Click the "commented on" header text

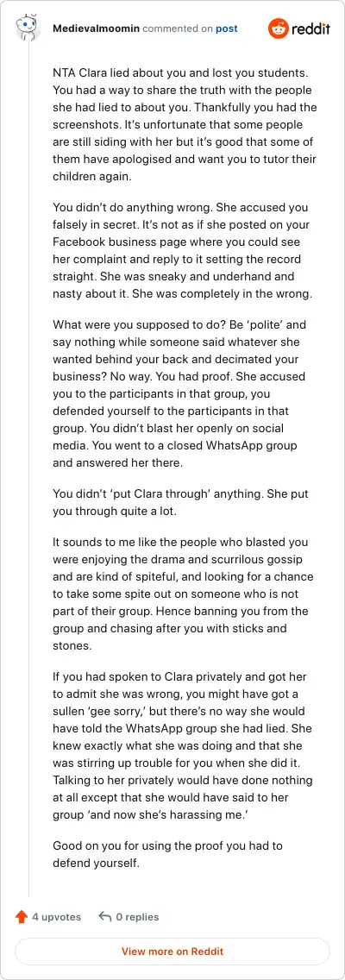click(178, 28)
